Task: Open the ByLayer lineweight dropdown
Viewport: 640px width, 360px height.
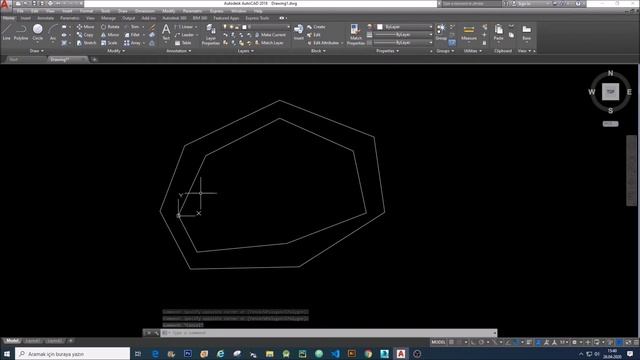Action: (403, 35)
